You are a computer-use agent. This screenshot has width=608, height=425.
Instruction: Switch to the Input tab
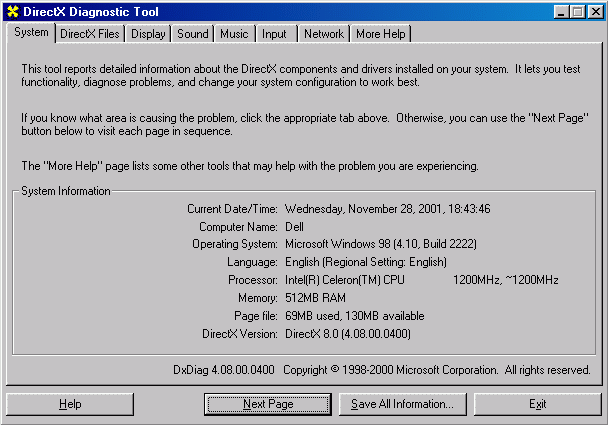point(274,34)
